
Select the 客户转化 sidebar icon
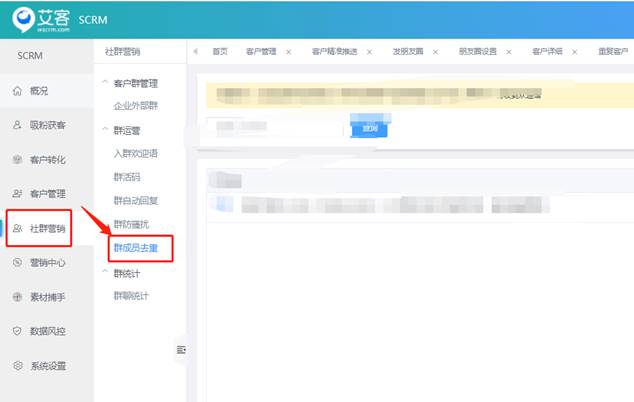click(x=17, y=160)
